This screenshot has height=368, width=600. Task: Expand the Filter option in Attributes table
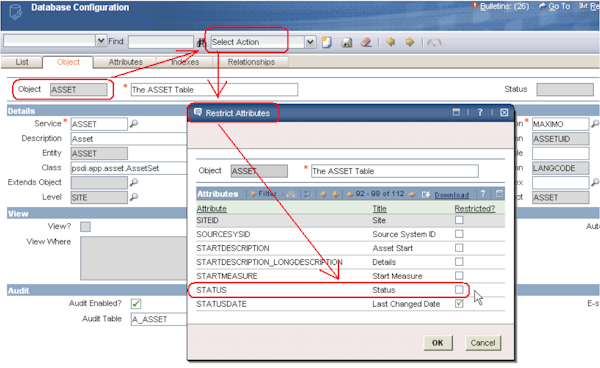264,194
